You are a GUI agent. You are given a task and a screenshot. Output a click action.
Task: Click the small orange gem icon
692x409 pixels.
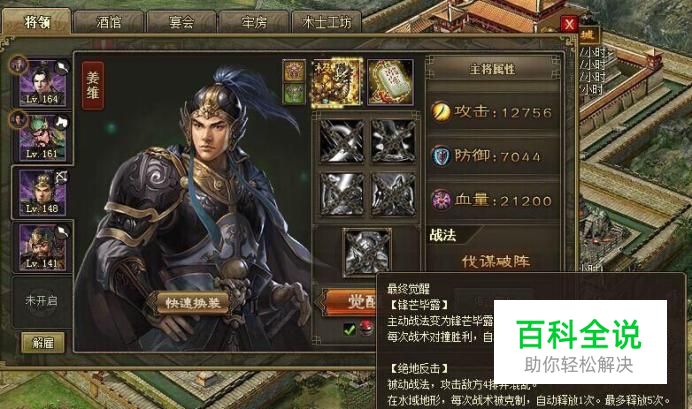(x=294, y=71)
